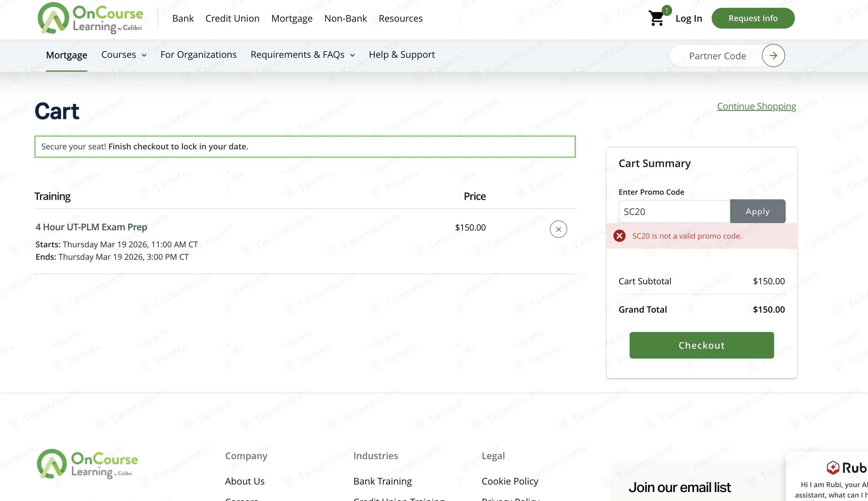Open the Credit Union navigation item

(232, 18)
